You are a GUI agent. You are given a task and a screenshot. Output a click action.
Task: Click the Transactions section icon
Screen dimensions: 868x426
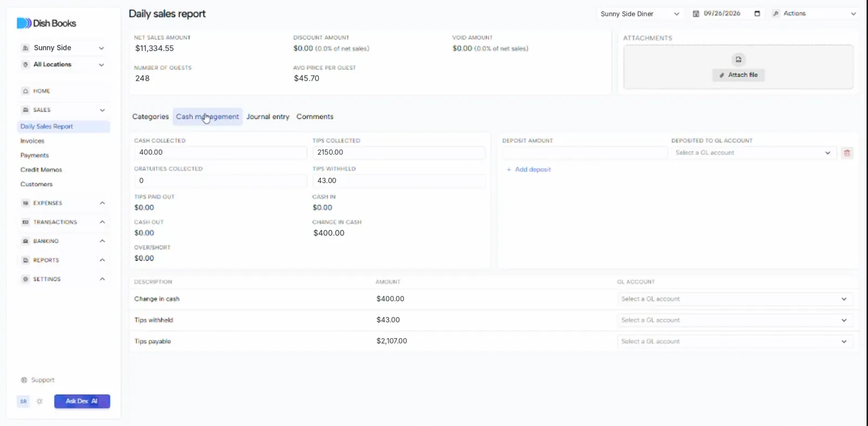point(25,222)
